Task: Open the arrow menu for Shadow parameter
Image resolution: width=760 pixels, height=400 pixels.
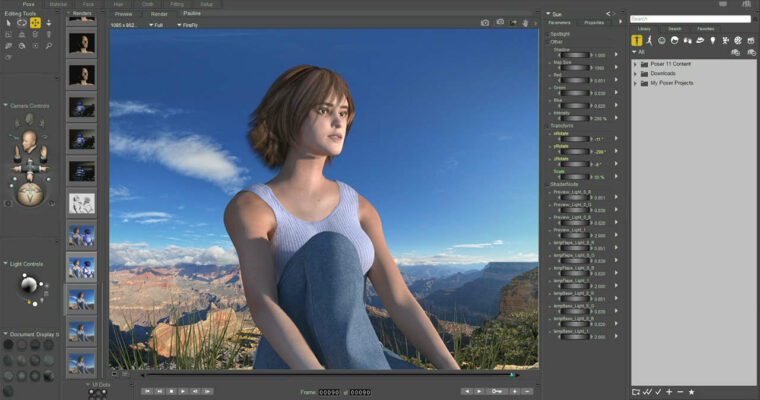Action: click(617, 55)
